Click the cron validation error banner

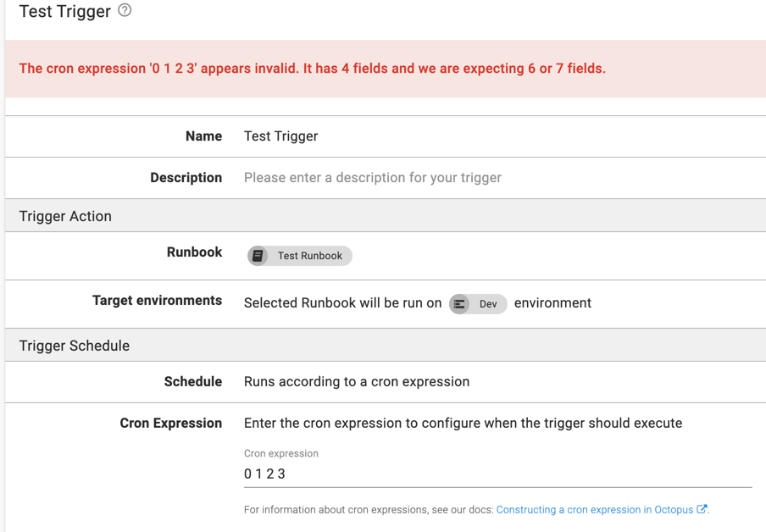[x=313, y=68]
